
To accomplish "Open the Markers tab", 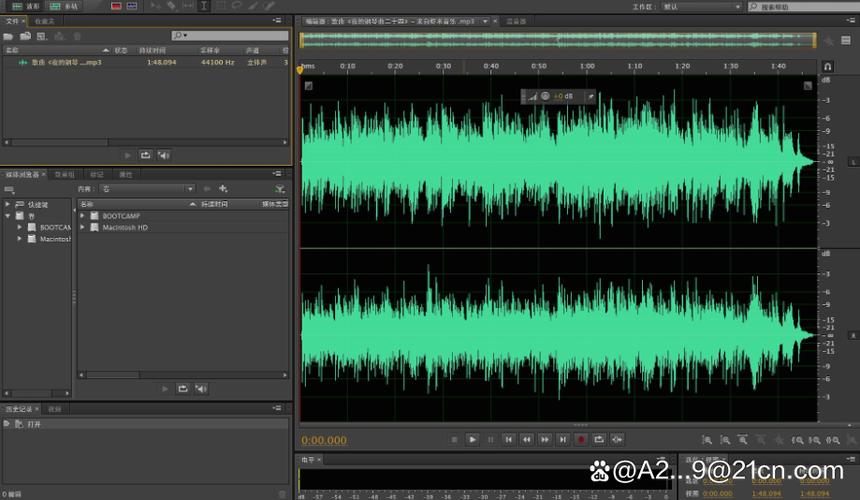I will click(97, 174).
